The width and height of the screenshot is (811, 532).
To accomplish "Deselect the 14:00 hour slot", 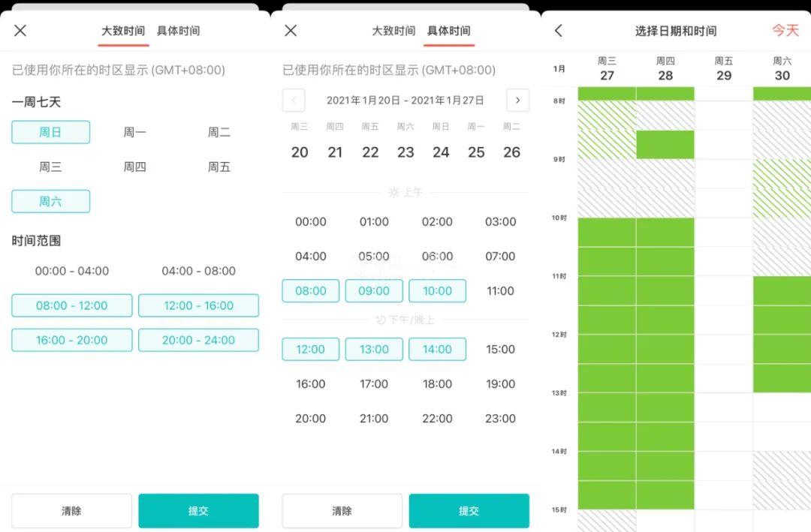I will coord(438,349).
